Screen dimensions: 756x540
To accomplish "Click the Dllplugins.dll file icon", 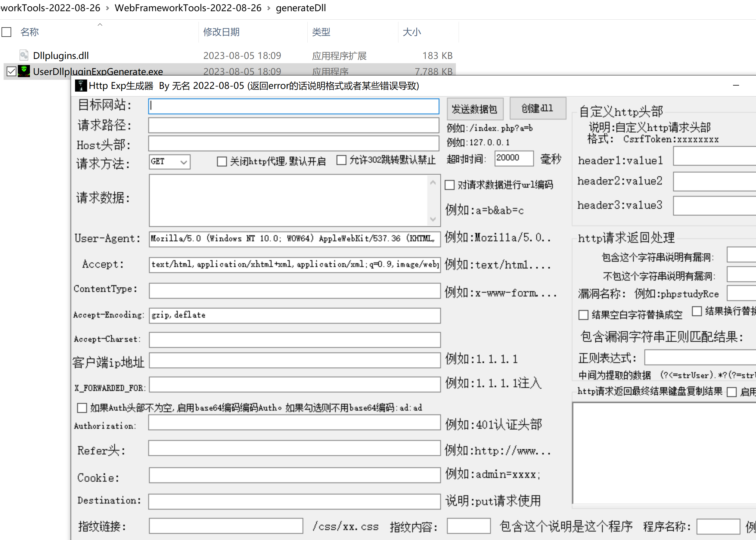I will [x=24, y=55].
